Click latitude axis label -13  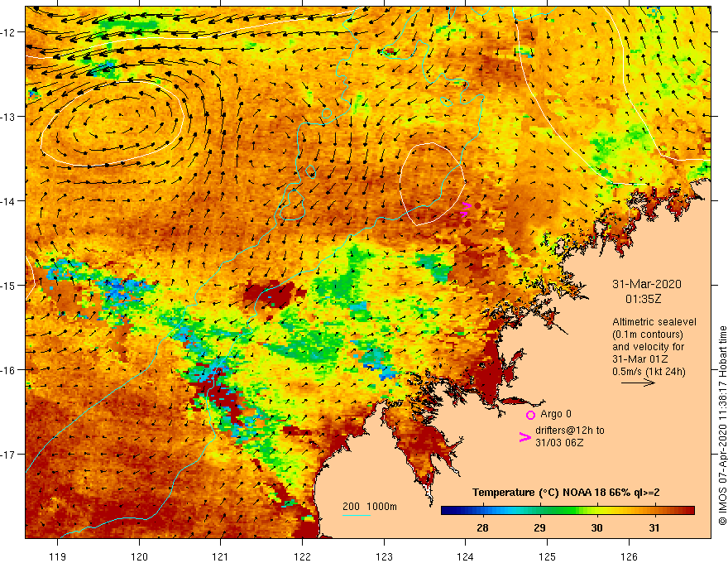click(x=9, y=117)
